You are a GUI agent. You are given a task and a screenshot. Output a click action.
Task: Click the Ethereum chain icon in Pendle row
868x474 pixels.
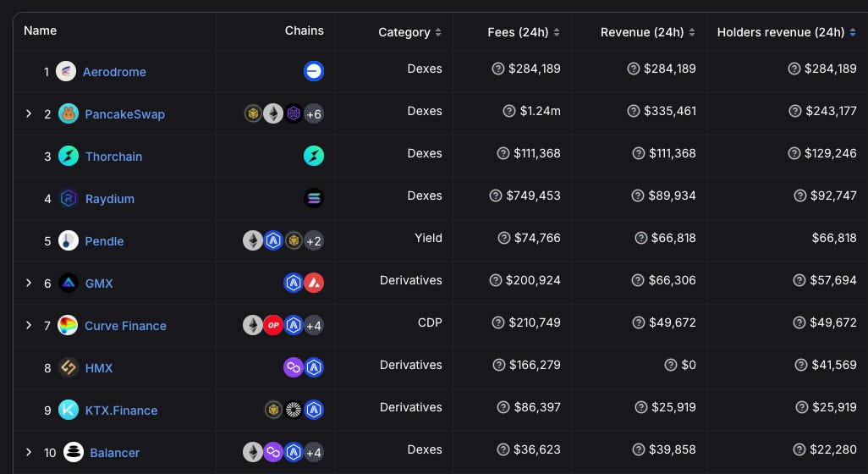click(x=253, y=240)
